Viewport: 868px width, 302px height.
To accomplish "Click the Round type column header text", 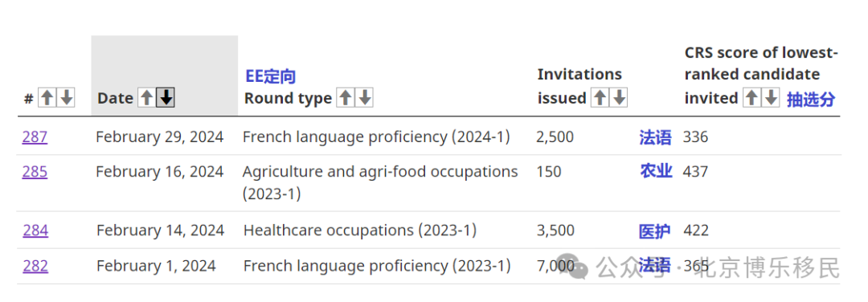I will point(288,99).
